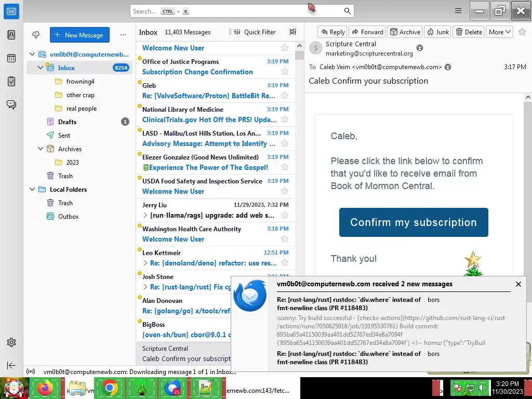Click the volume tray icon
Viewport: 532px width, 399px height.
click(x=482, y=387)
